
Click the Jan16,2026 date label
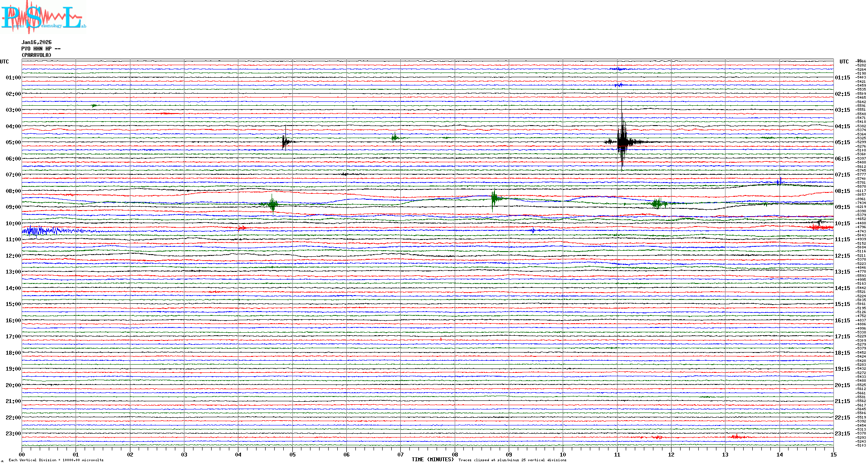pyautogui.click(x=36, y=42)
